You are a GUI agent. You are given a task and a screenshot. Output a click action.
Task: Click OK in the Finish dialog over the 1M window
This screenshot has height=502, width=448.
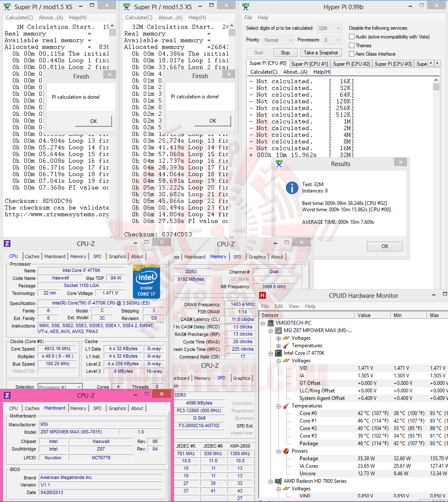pyautogui.click(x=94, y=121)
